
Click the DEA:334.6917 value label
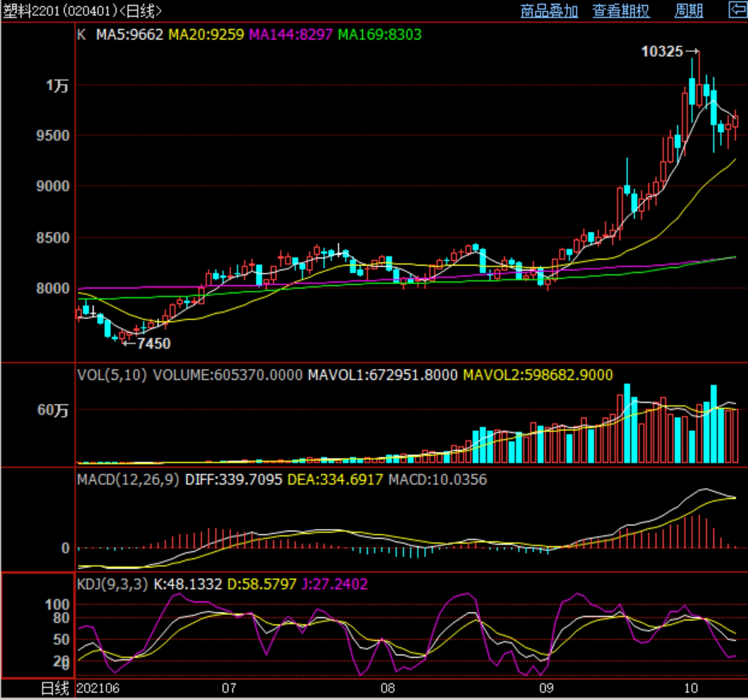point(336,480)
